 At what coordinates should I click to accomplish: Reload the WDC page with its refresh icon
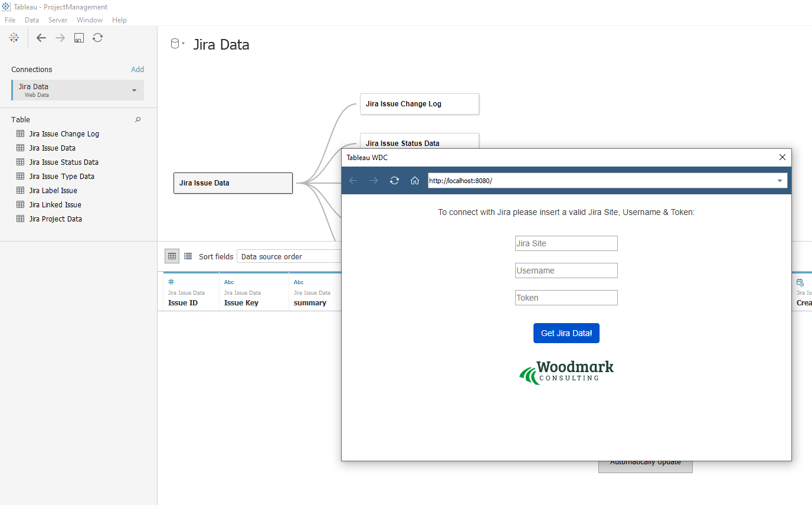pos(394,180)
